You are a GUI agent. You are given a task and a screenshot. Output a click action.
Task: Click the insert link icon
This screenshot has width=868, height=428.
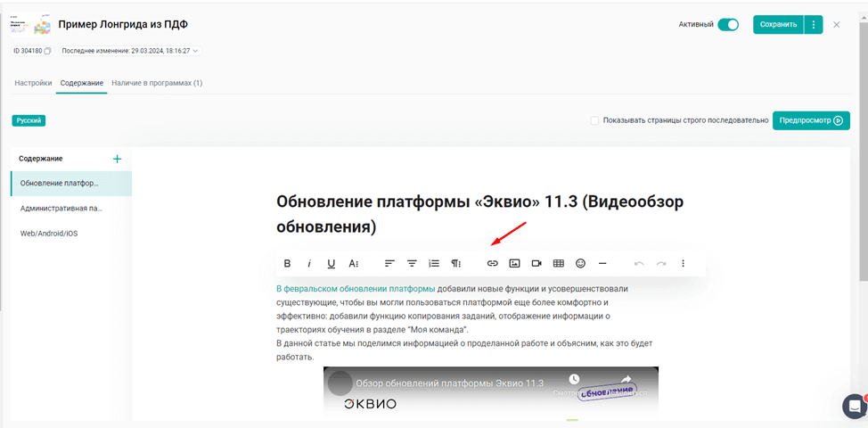pos(492,264)
